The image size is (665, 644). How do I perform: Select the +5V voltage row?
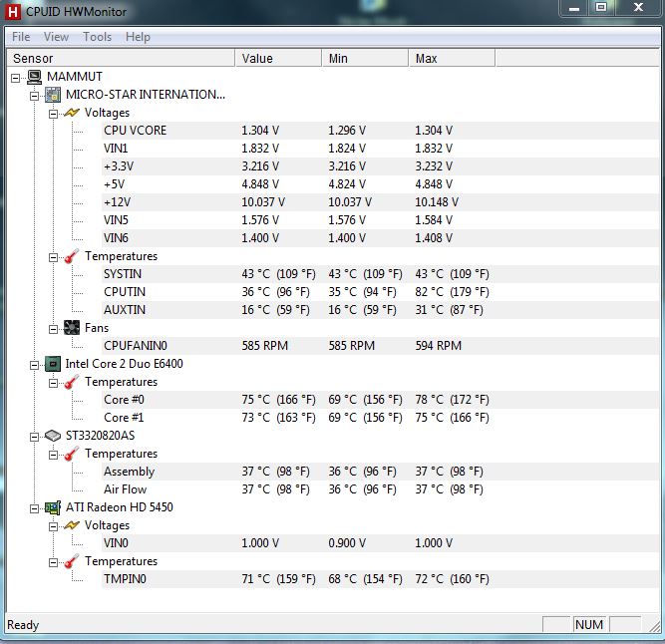pyautogui.click(x=381, y=184)
